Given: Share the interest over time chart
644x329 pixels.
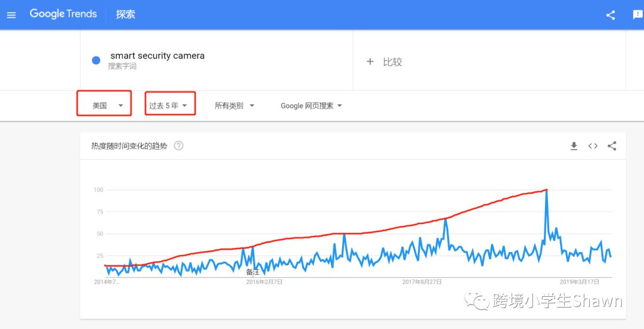Looking at the screenshot, I should pyautogui.click(x=612, y=146).
